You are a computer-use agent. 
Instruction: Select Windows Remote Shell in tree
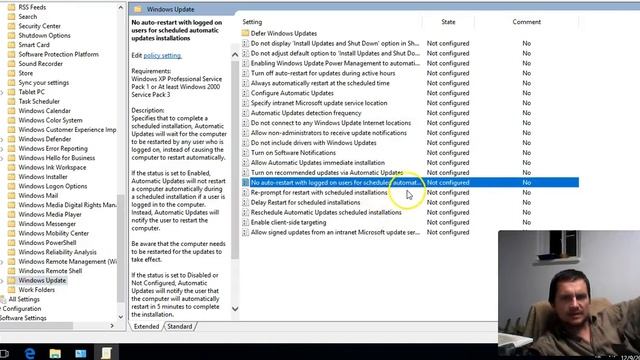tap(50, 271)
